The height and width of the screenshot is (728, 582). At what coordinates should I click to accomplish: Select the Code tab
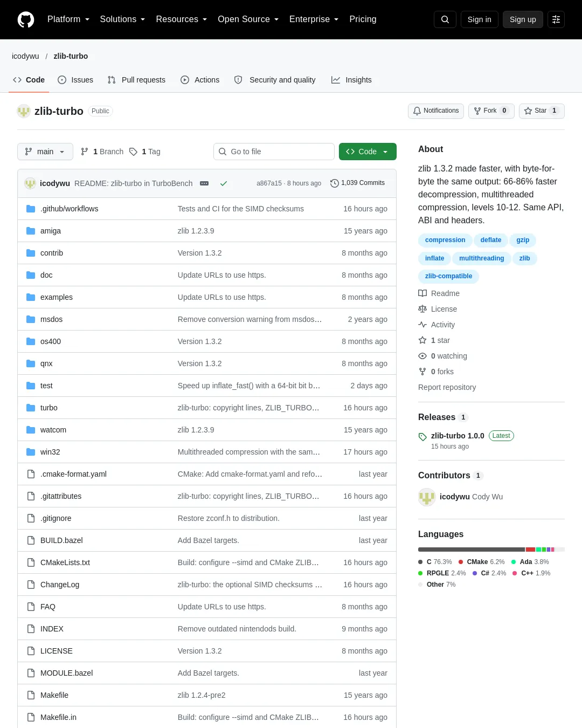point(29,80)
